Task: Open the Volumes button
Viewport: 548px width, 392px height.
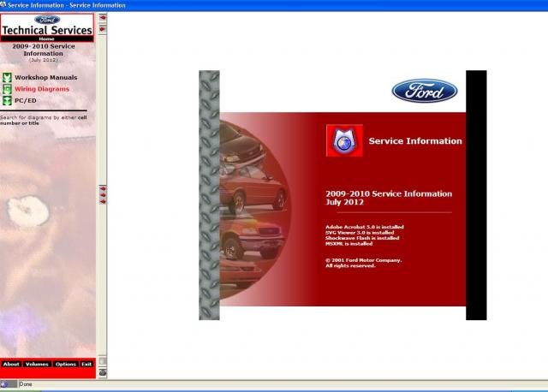Action: pyautogui.click(x=37, y=364)
